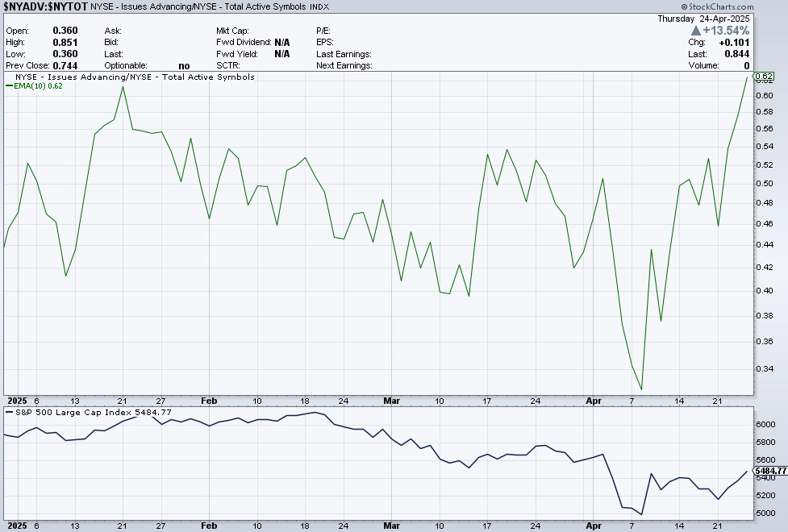Select the Mar marker on upper date axis

coord(391,401)
